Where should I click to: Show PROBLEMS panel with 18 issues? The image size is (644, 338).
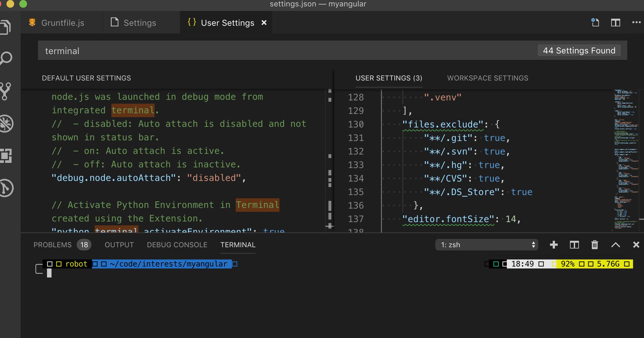52,245
